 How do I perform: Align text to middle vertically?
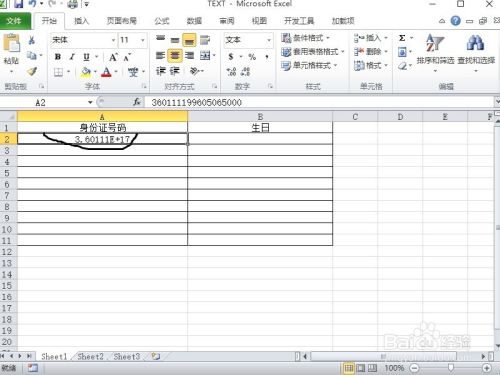click(175, 40)
